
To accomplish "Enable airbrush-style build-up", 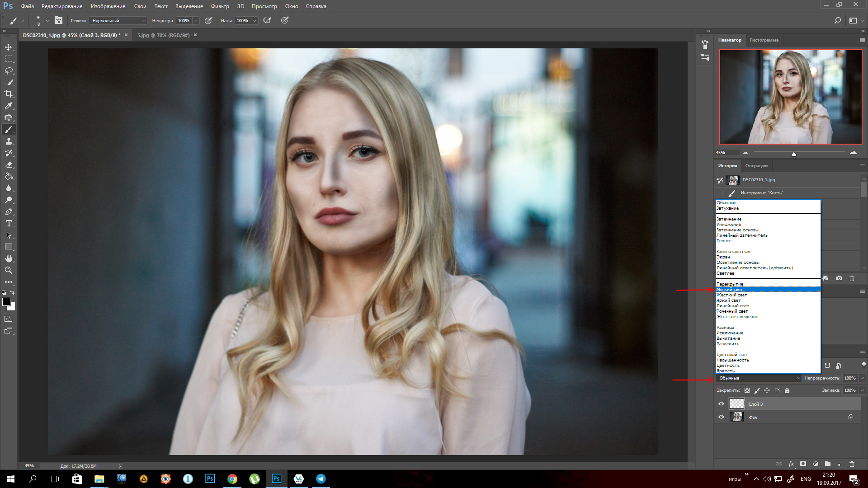I will [x=267, y=20].
